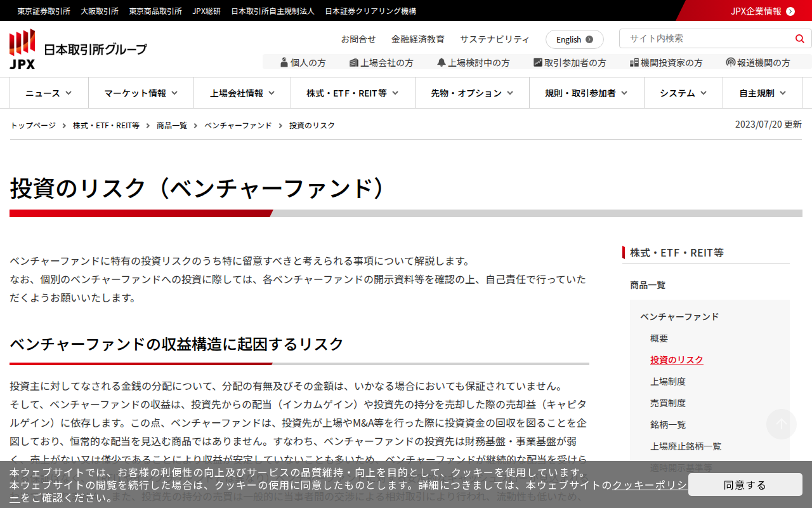Expand the ニュース menu
This screenshot has width=812, height=508.
click(49, 93)
